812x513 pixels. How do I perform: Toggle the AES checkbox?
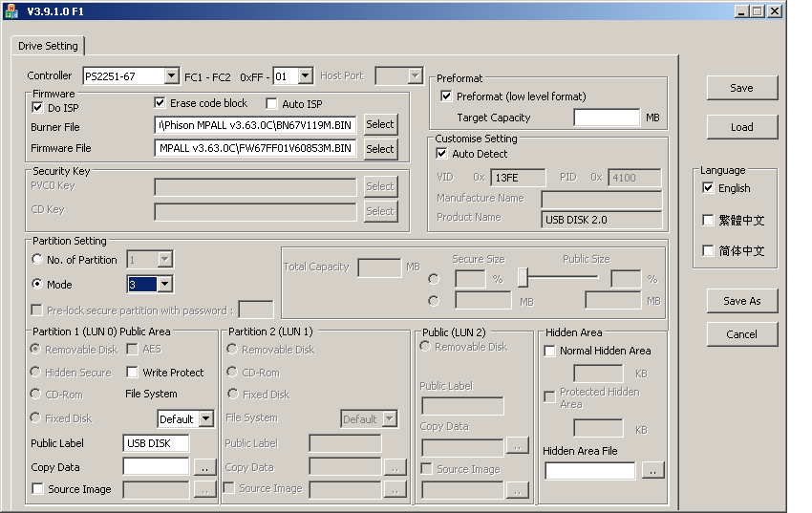[132, 349]
